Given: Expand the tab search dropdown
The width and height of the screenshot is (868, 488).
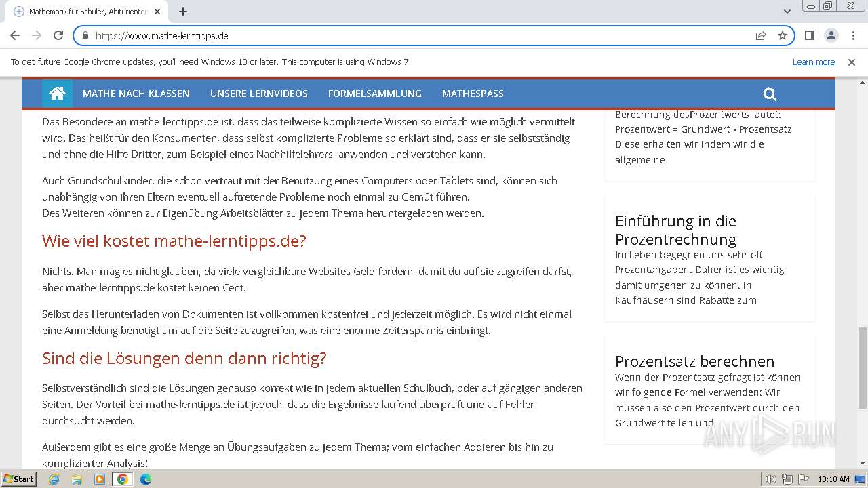Looking at the screenshot, I should coord(787,12).
